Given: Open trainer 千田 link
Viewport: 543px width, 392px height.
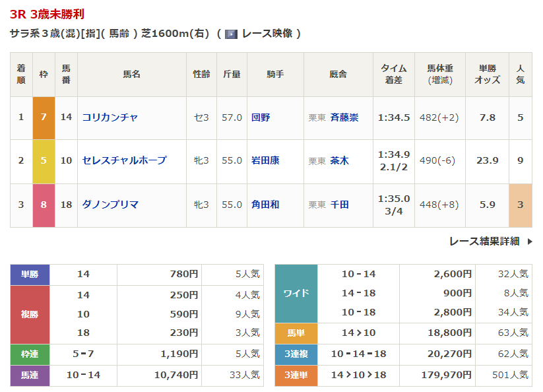Looking at the screenshot, I should pos(339,205).
